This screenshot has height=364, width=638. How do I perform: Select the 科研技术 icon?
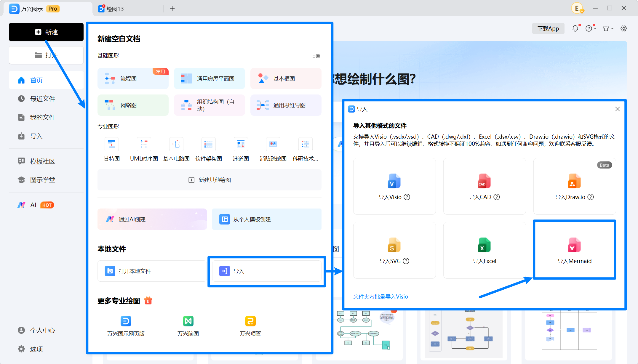(306, 144)
